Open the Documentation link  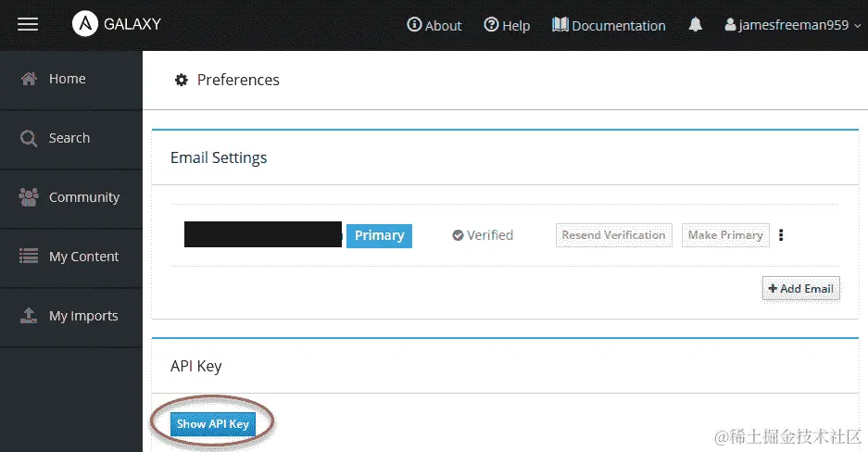click(609, 25)
